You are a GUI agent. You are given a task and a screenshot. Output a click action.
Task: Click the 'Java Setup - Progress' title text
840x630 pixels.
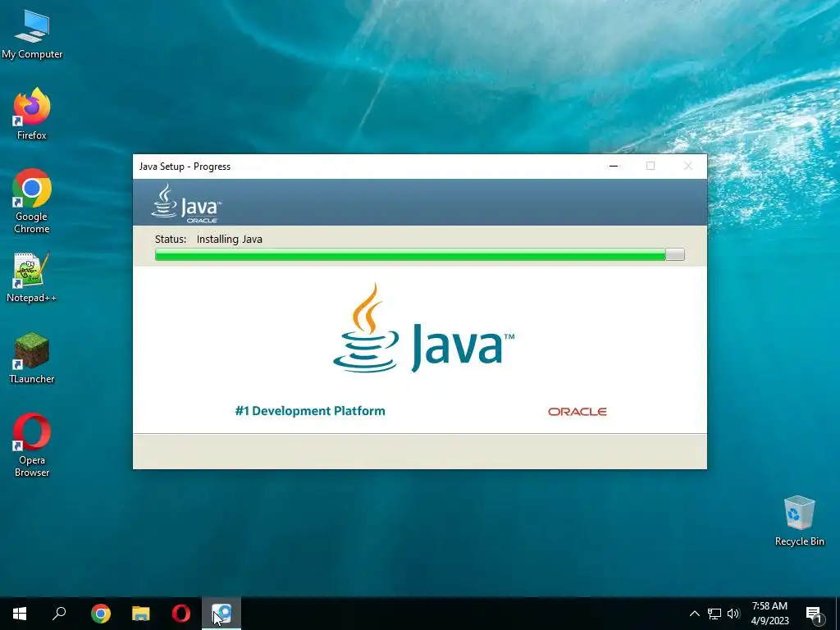tap(185, 167)
